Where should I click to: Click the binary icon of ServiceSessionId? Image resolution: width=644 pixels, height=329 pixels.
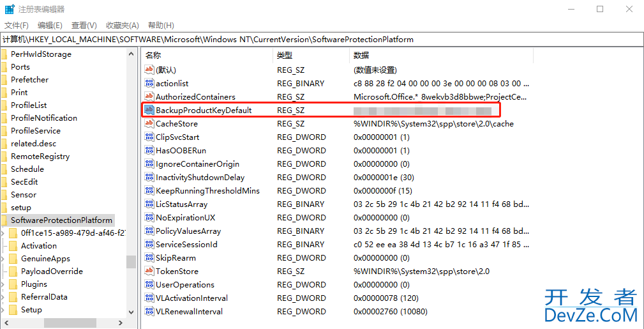click(149, 245)
